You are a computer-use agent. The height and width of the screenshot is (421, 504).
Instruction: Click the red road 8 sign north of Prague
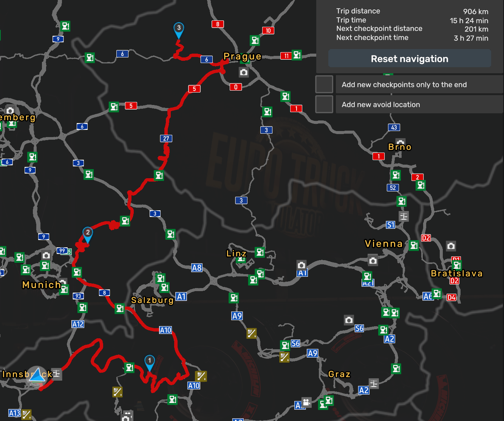[218, 24]
